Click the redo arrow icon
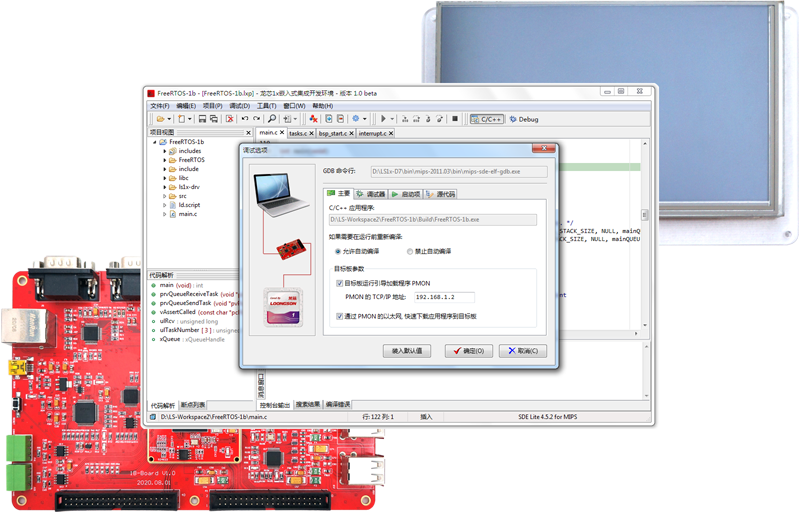 point(257,119)
